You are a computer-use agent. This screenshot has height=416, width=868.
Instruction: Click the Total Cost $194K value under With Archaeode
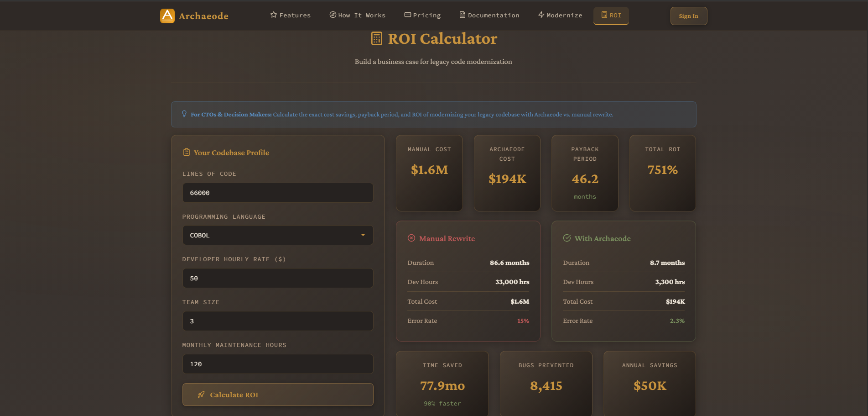(676, 301)
